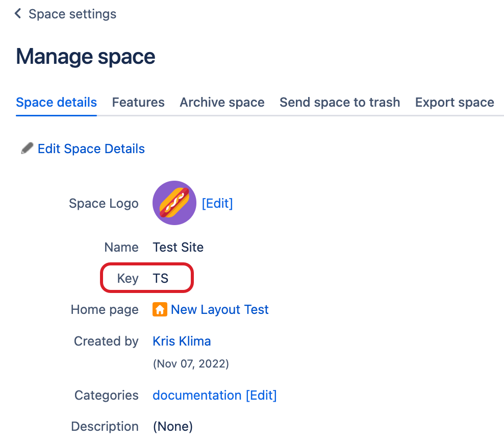This screenshot has height=441, width=504.
Task: Click the TS space key value
Action: [161, 278]
